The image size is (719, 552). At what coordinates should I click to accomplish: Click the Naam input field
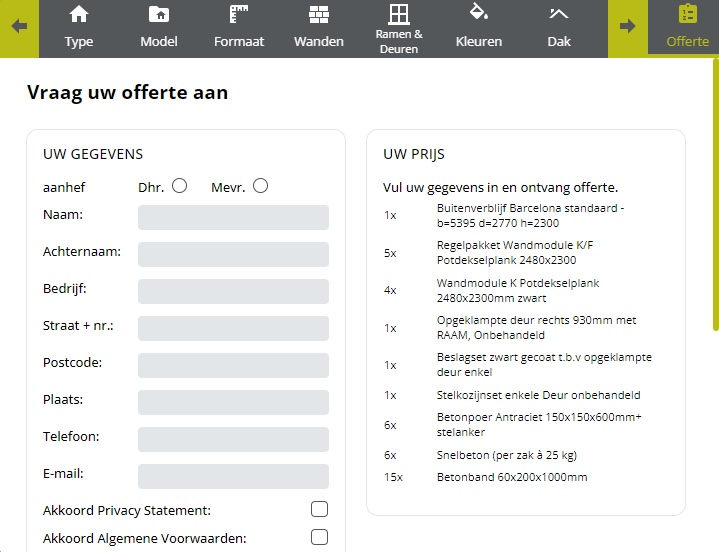click(x=233, y=217)
